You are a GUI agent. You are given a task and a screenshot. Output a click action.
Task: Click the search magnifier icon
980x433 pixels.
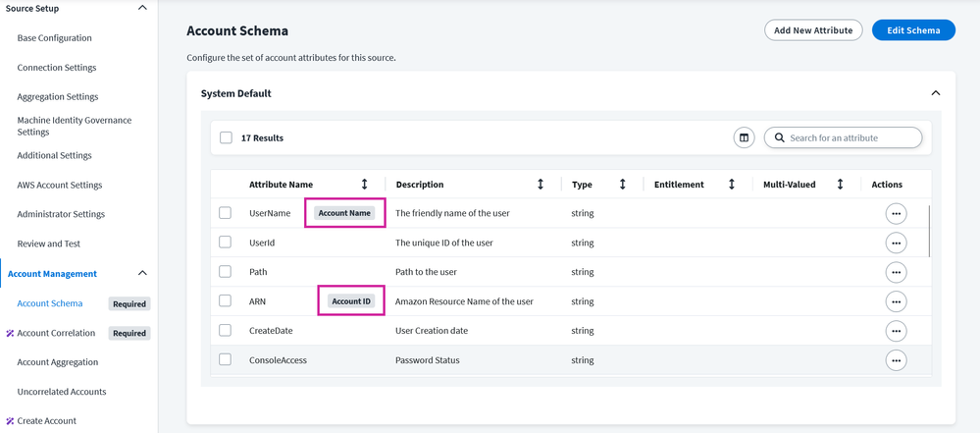(779, 137)
